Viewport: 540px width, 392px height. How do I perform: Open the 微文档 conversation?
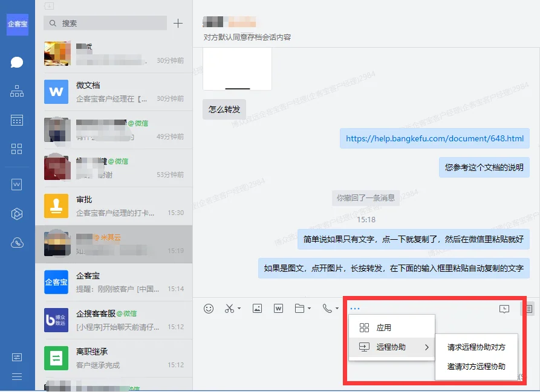tap(114, 92)
